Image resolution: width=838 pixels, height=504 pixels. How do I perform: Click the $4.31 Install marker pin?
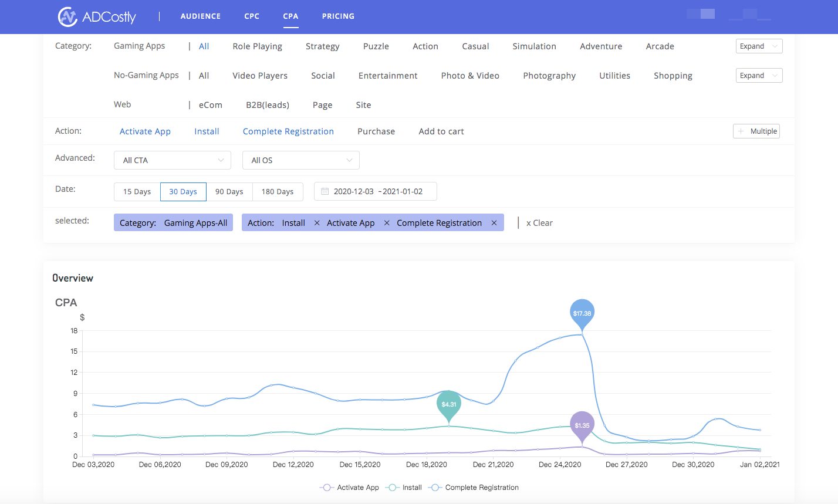(449, 405)
